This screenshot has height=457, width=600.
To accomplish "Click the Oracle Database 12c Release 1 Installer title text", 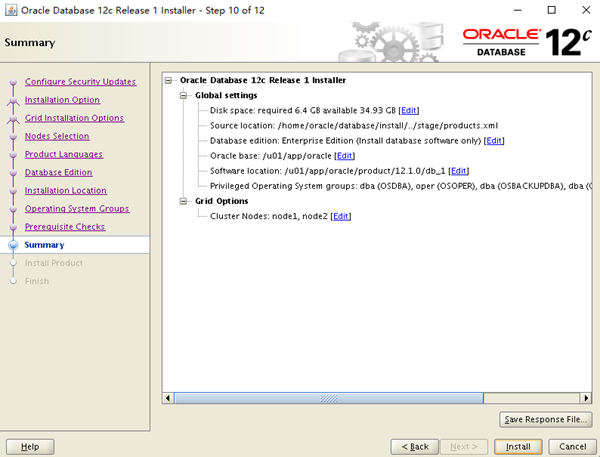I will pyautogui.click(x=263, y=80).
